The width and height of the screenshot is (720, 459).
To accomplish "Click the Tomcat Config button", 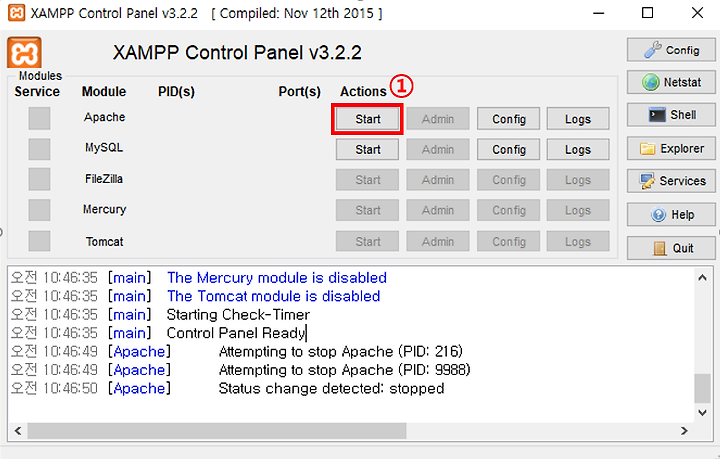I will [508, 241].
